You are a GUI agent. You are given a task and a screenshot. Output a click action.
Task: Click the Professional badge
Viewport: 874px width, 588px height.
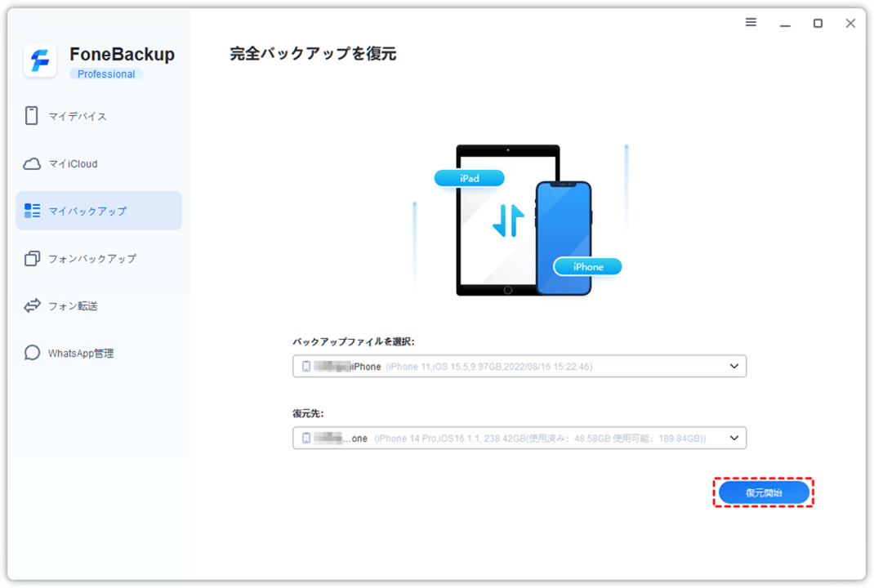pos(106,74)
